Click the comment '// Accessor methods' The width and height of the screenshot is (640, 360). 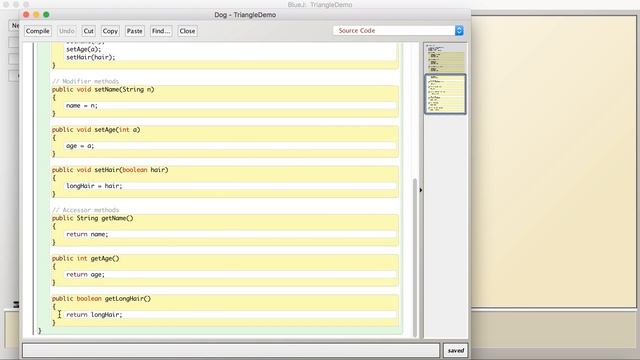point(85,210)
